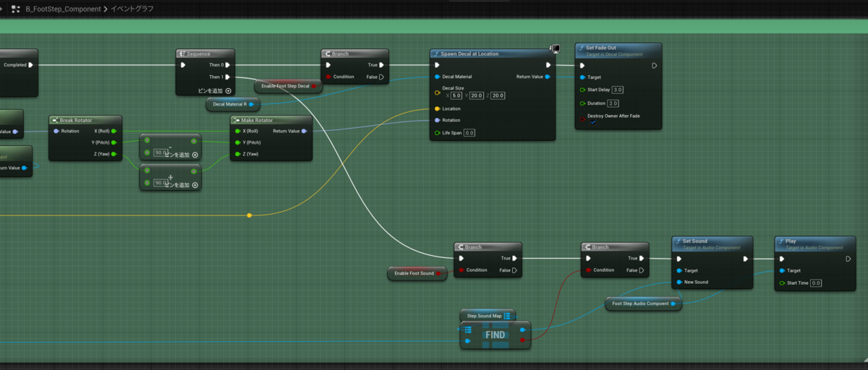
Task: Click the FIND node's blue key input pin
Action: [468, 340]
